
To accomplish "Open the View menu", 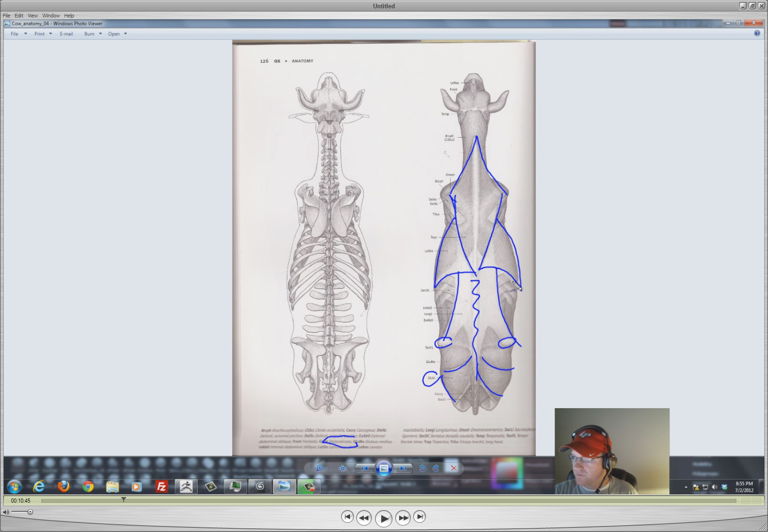I will (x=33, y=16).
